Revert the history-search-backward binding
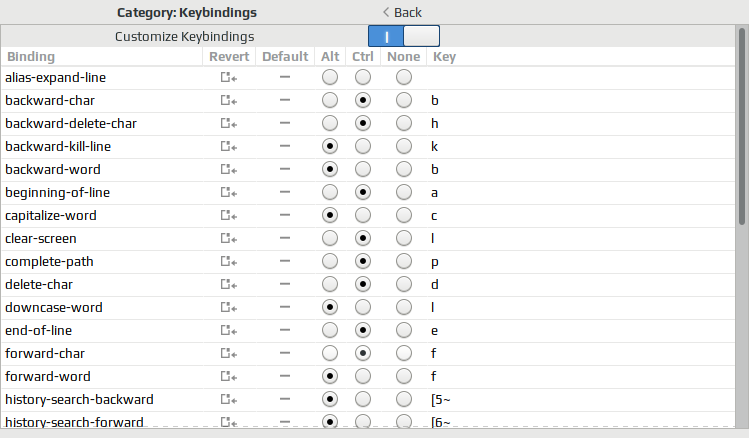 click(x=229, y=399)
